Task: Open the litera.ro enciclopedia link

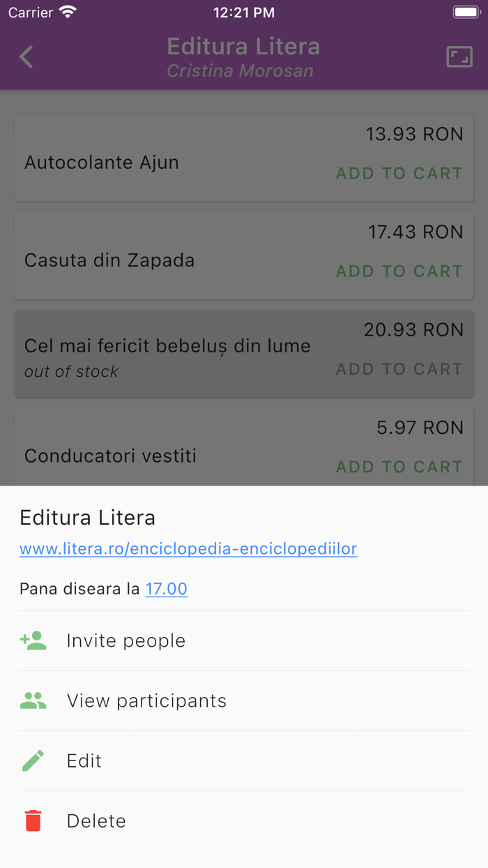Action: click(188, 549)
